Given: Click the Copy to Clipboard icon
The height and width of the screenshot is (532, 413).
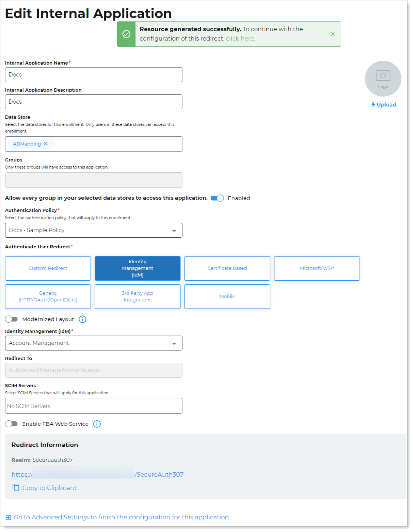Looking at the screenshot, I should tap(16, 487).
